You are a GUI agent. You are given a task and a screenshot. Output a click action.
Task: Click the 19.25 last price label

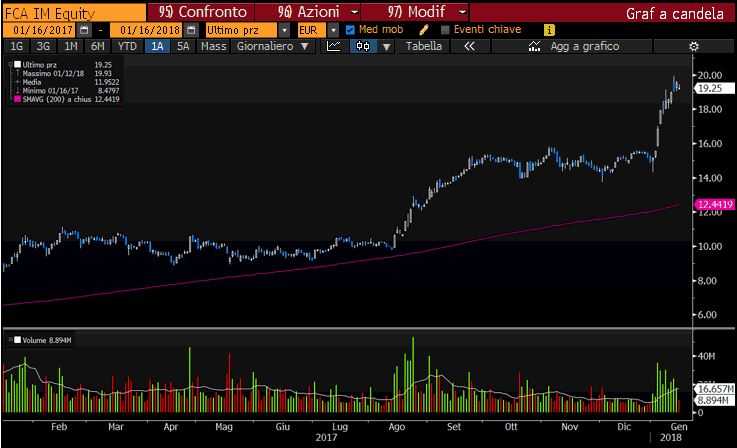pyautogui.click(x=714, y=88)
